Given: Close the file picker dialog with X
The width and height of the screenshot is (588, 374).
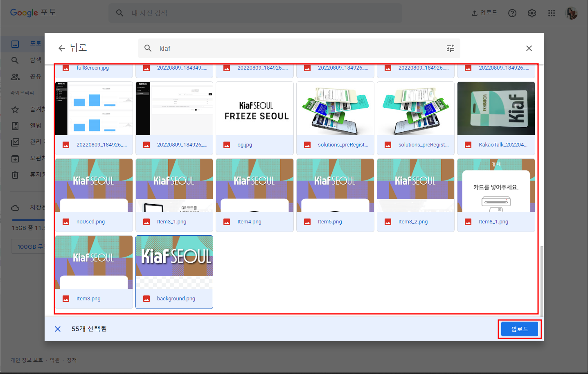Looking at the screenshot, I should click(529, 48).
